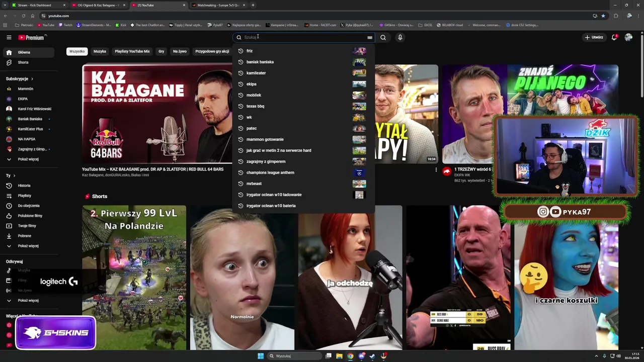Open the on-screen keyboard icon in search box
644x362 pixels.
[x=370, y=37]
